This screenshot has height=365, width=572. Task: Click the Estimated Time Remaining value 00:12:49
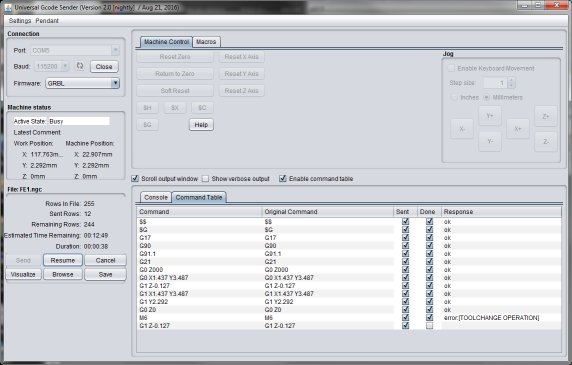coord(96,235)
